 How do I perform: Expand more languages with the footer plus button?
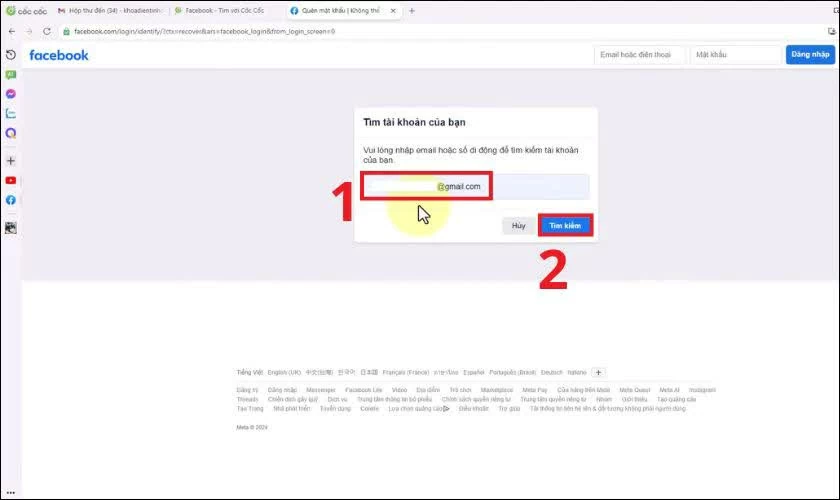pos(599,372)
